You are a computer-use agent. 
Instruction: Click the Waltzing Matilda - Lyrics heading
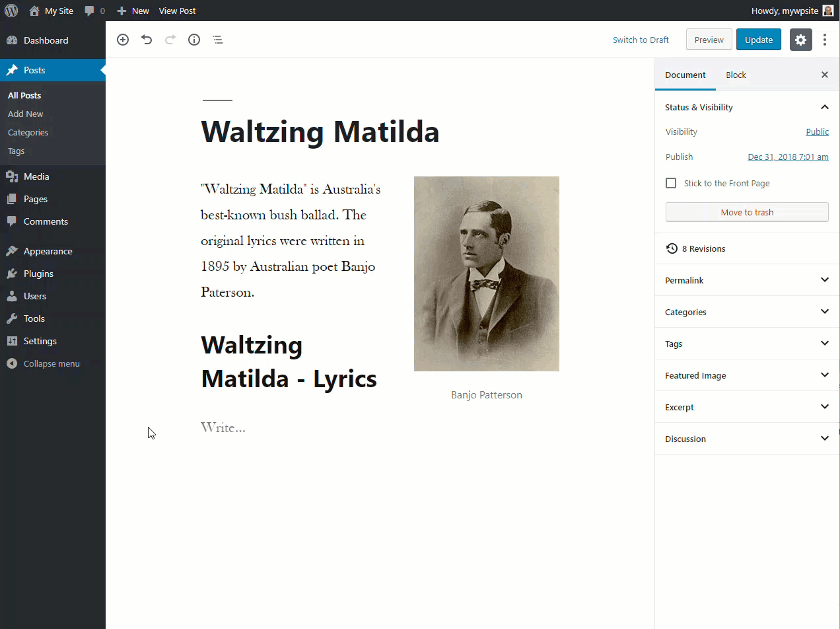(289, 362)
